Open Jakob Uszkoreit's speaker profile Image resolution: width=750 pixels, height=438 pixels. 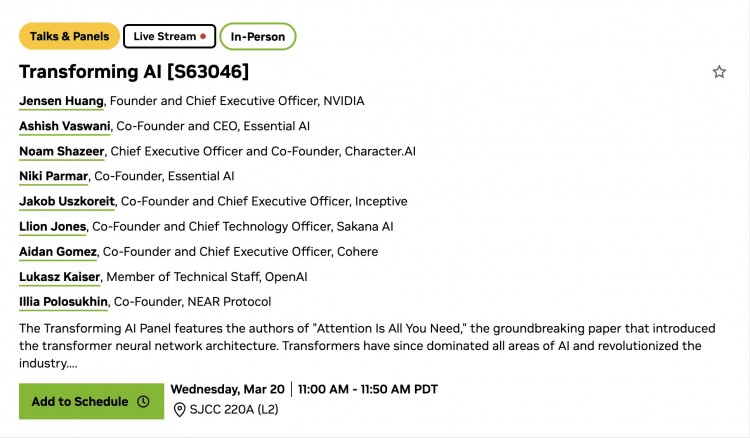click(67, 201)
